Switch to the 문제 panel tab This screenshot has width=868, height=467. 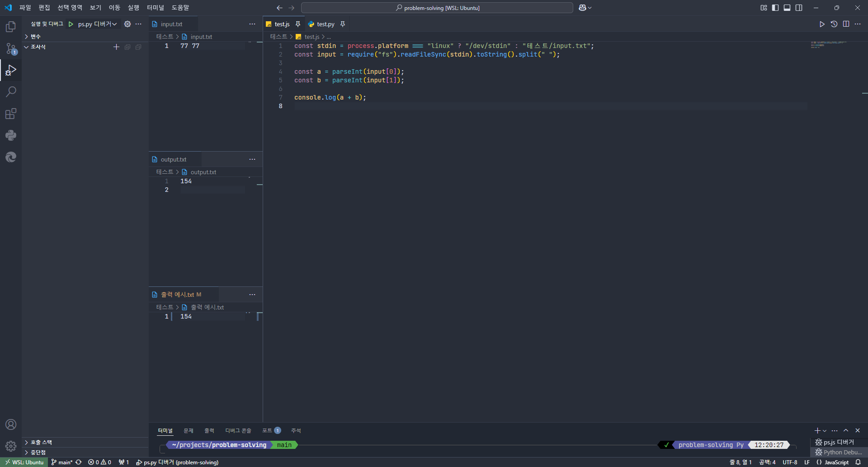coord(189,430)
